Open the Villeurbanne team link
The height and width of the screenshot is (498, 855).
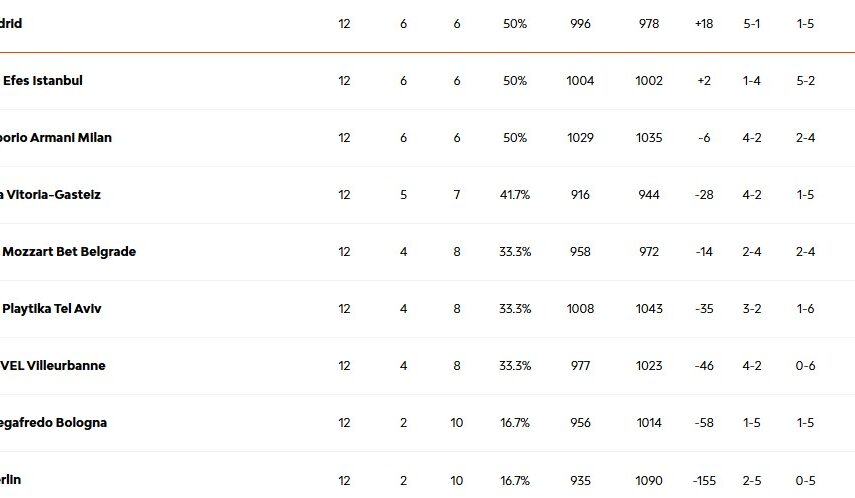[x=53, y=366]
